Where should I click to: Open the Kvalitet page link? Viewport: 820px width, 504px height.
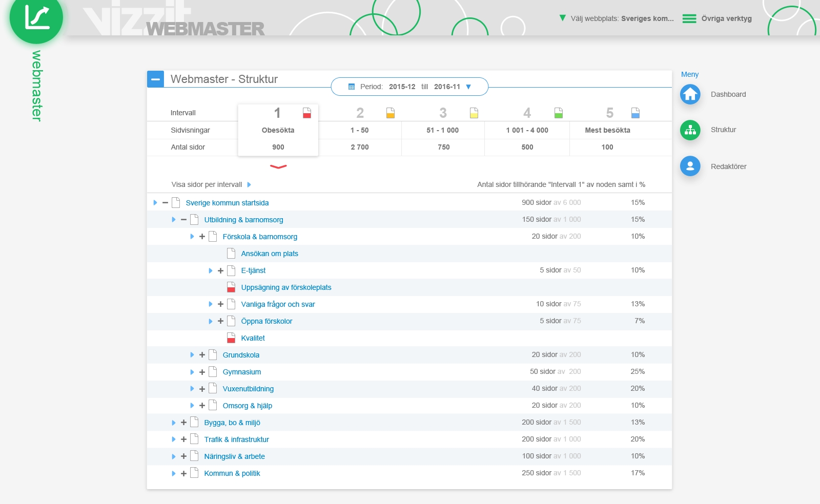tap(253, 338)
